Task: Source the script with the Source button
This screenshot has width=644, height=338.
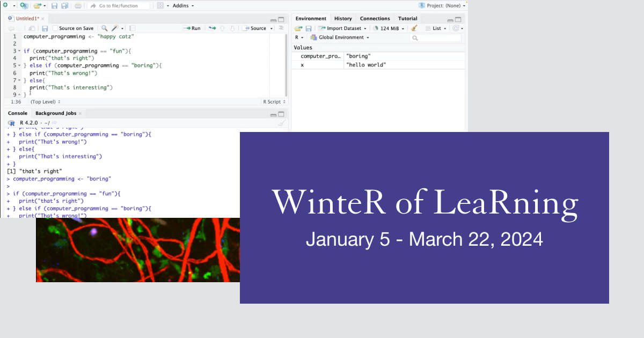Action: (x=258, y=28)
